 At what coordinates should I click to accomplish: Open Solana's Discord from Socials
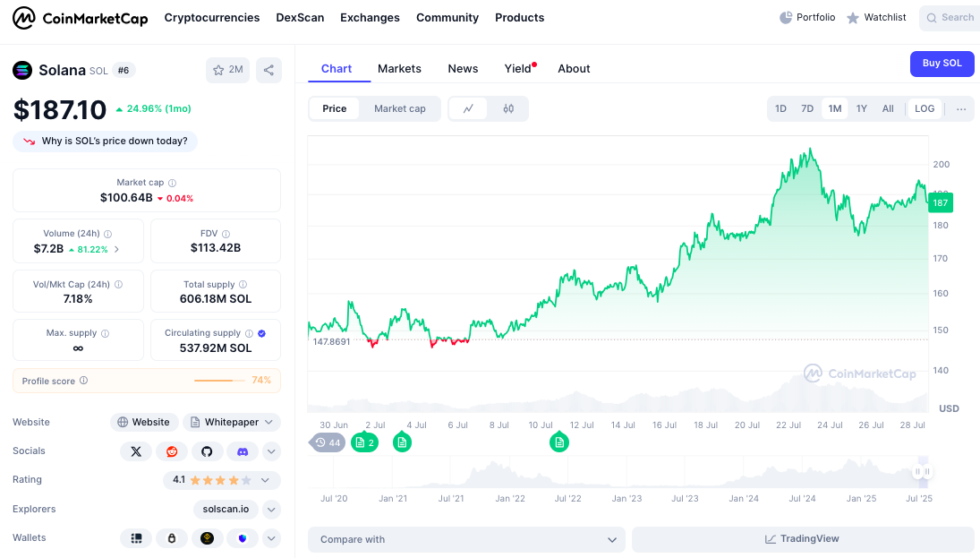coord(243,451)
